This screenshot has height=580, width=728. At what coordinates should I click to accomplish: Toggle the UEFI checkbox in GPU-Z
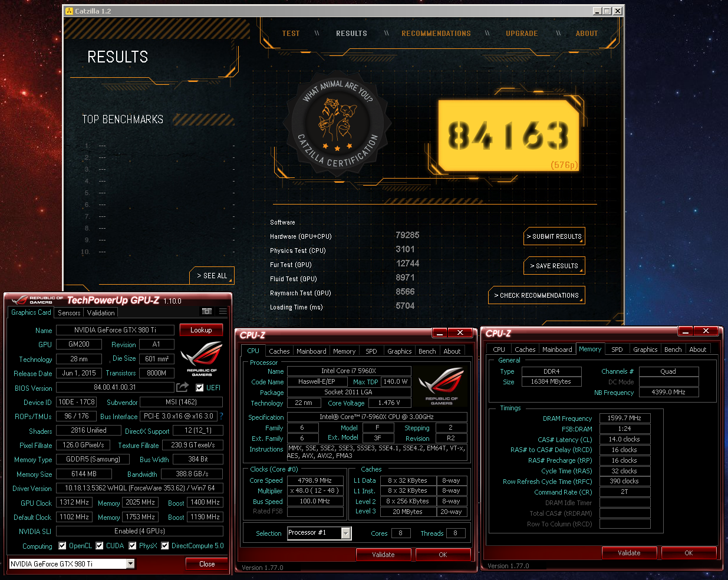(x=200, y=387)
